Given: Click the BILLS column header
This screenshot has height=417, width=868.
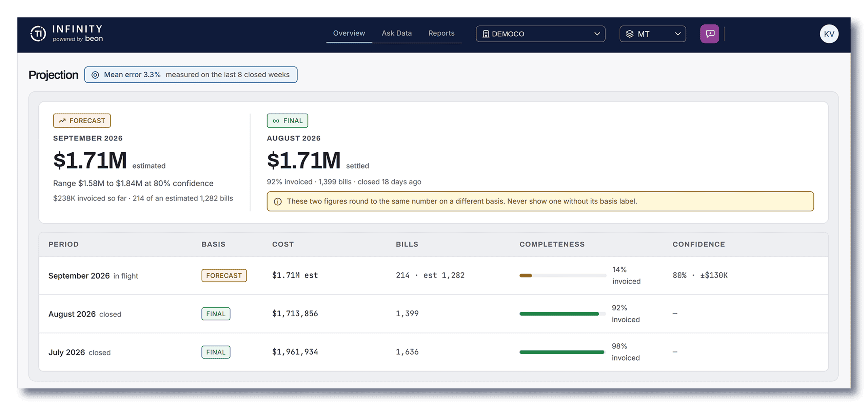Looking at the screenshot, I should (407, 244).
